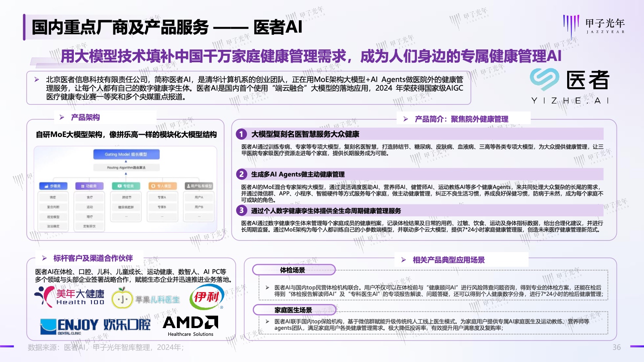Click the ENJOY 欢乐口腔 dental clinic logo

(x=95, y=326)
